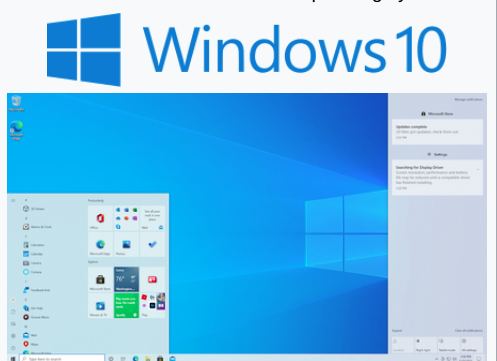
Task: Open Groove Music from the app list
Action: [x=36, y=317]
